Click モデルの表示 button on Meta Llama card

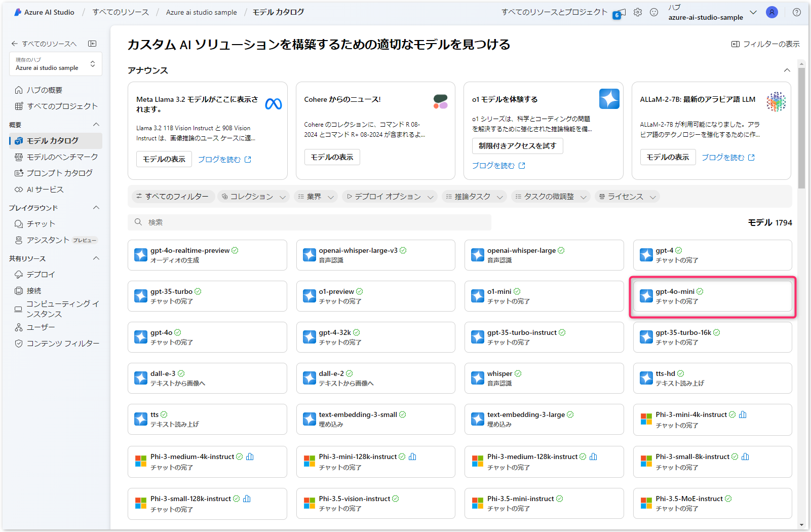(x=164, y=159)
